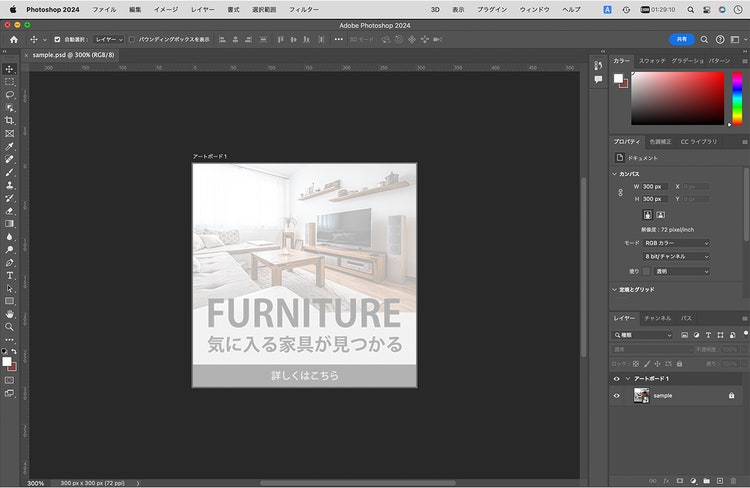Toggle the layer filter on/off switch
This screenshot has width=750, height=488.
coord(745,333)
